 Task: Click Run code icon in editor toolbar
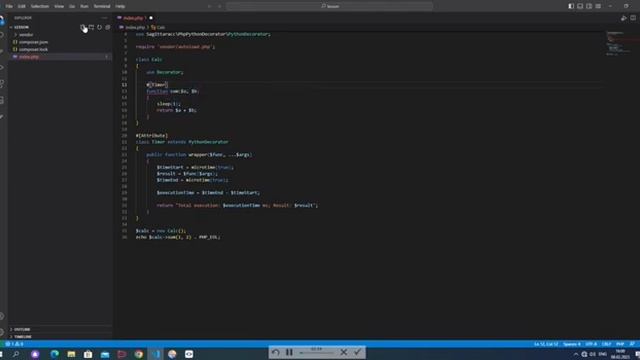coord(624,18)
